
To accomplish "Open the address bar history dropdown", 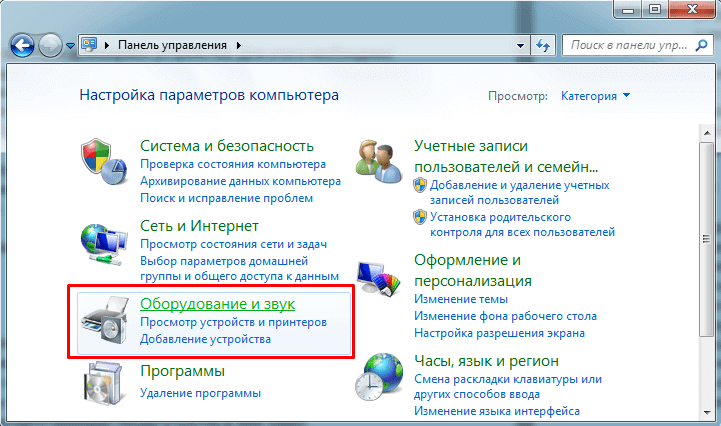I will pos(521,46).
